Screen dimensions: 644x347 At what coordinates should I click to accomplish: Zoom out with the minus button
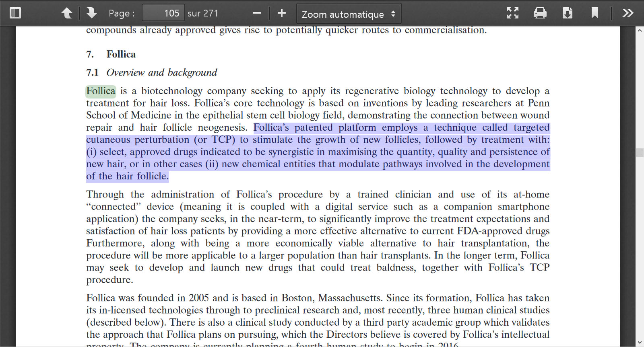(x=256, y=13)
